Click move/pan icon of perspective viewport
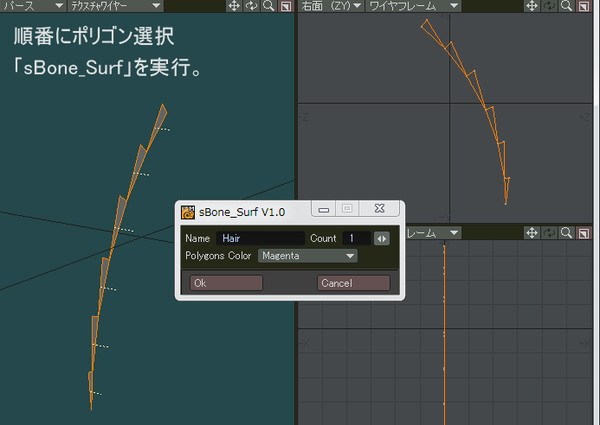Image resolution: width=600 pixels, height=425 pixels. 234,6
